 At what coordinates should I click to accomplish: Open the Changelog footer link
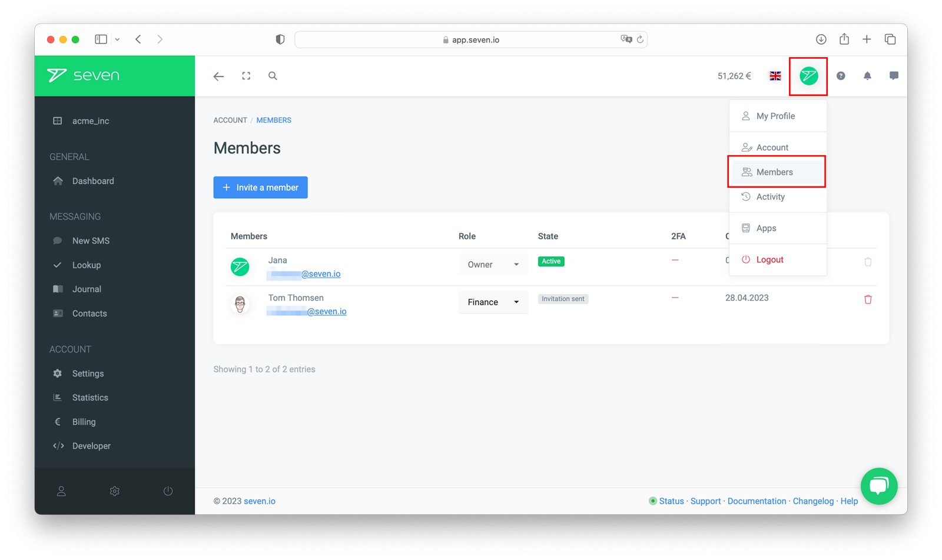point(813,501)
